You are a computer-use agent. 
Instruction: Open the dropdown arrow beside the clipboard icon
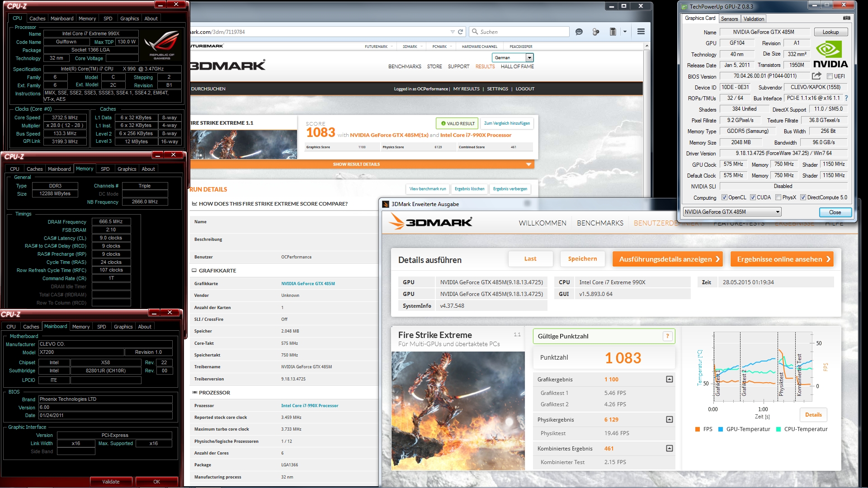pyautogui.click(x=625, y=32)
